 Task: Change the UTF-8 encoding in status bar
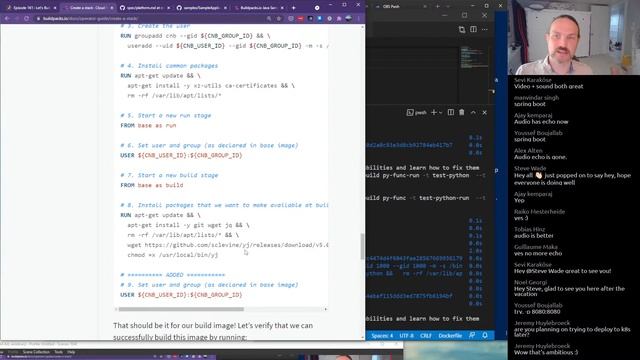tap(406, 336)
